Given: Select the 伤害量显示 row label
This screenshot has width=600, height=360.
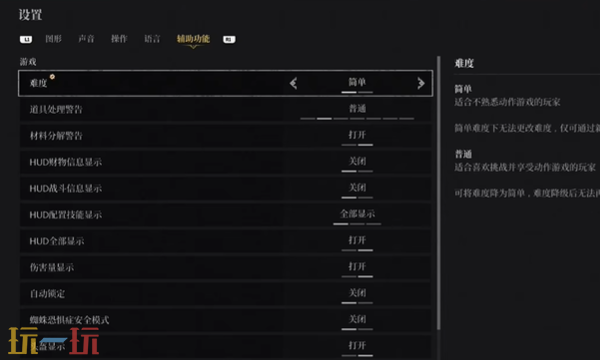Looking at the screenshot, I should pos(52,267).
